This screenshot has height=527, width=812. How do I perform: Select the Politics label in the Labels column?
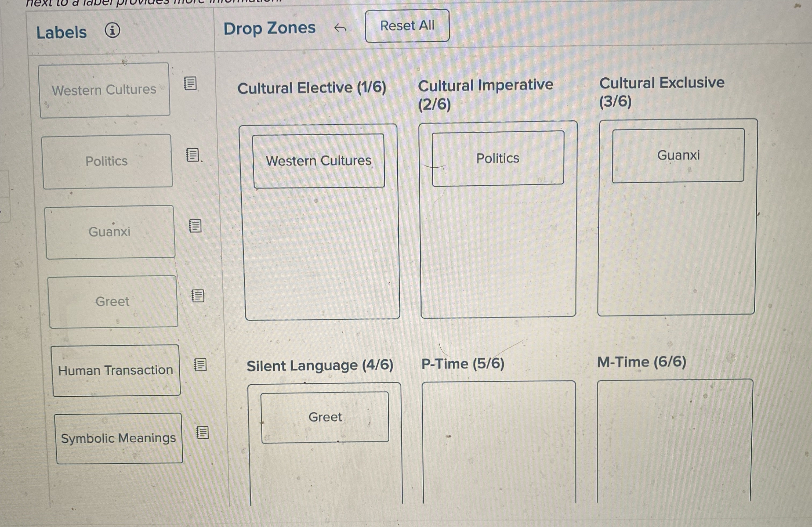tap(107, 161)
